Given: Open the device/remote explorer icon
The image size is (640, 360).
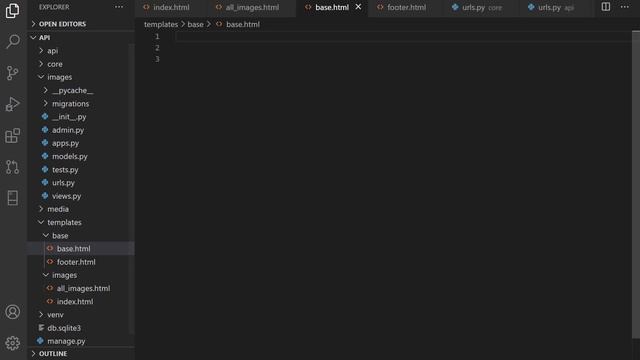Looking at the screenshot, I should [x=13, y=198].
